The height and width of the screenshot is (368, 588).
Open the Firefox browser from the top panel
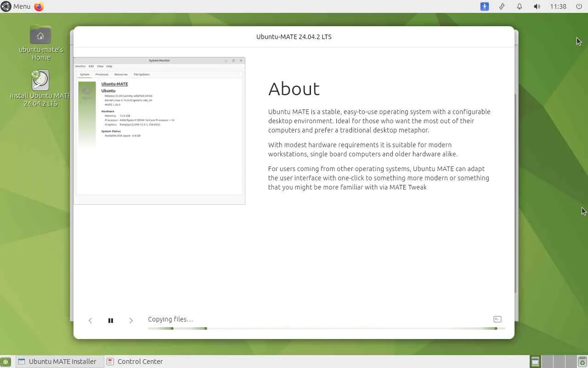39,6
